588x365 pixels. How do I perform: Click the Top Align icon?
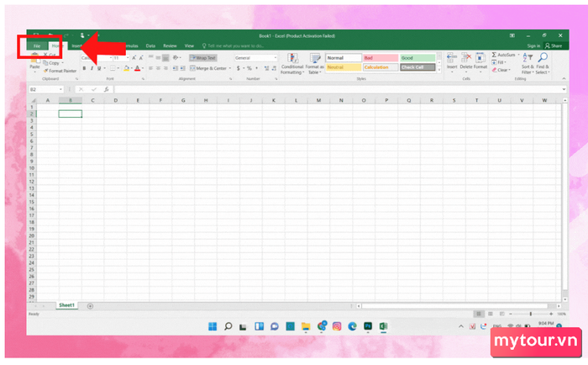point(150,58)
